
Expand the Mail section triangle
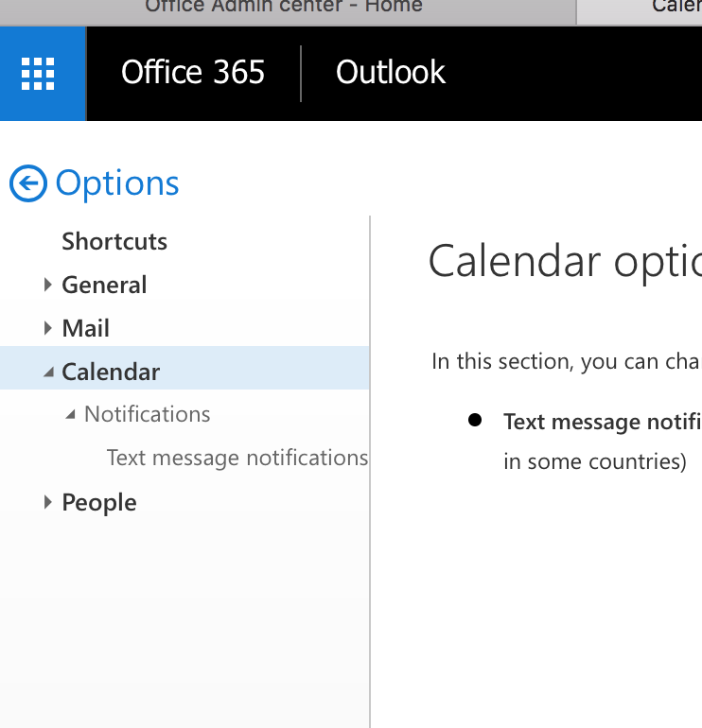pos(48,328)
